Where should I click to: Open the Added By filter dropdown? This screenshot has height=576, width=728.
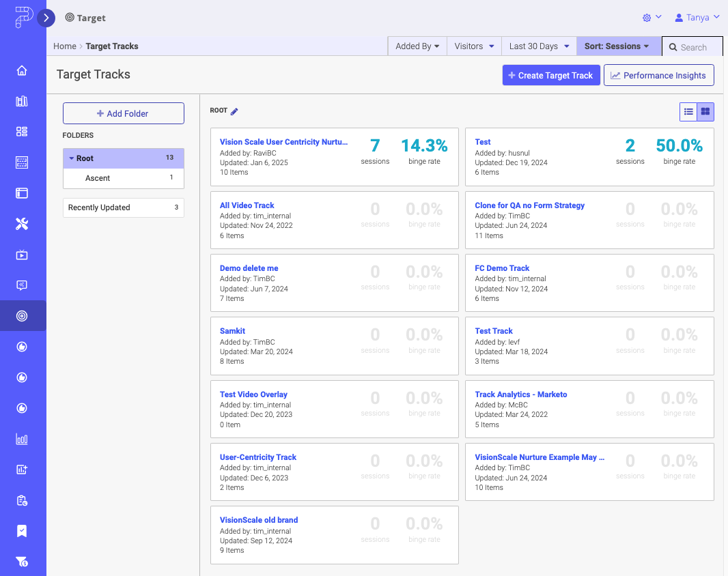(417, 46)
